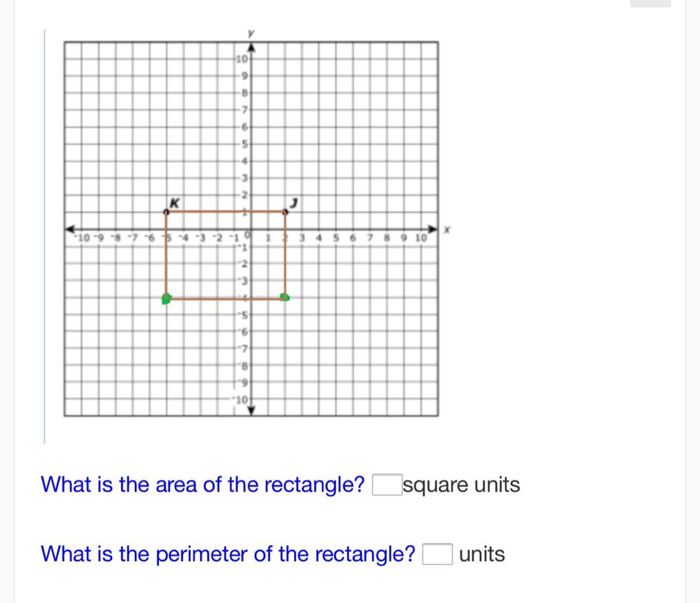Click the area answer input box
This screenshot has height=603, width=700.
click(387, 485)
